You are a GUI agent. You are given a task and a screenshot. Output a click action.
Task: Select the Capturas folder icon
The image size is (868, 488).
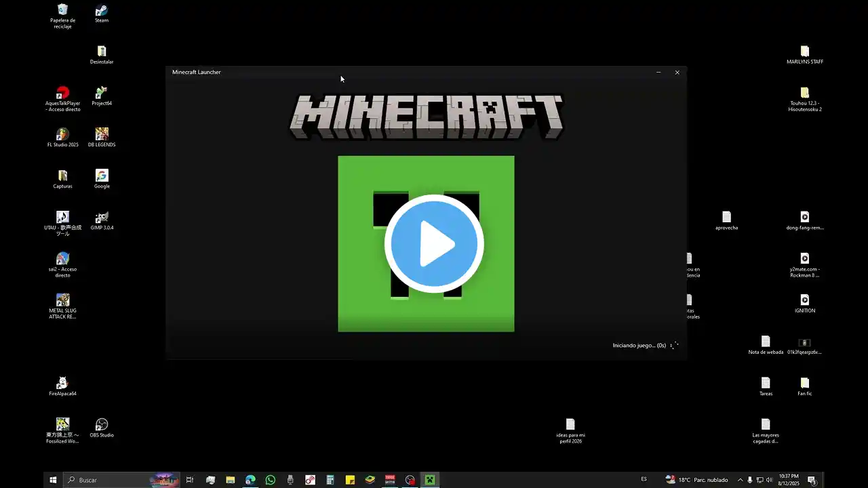(x=62, y=178)
